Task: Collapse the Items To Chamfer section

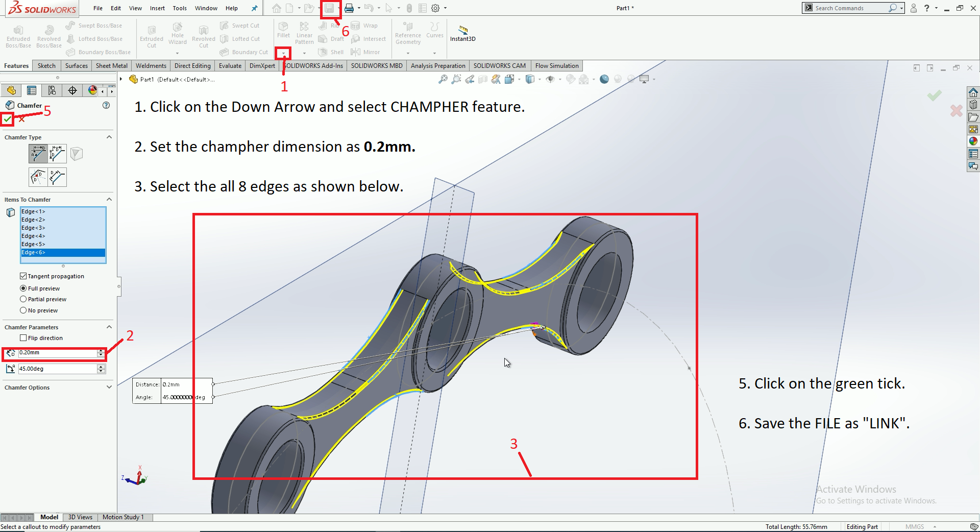Action: tap(109, 200)
